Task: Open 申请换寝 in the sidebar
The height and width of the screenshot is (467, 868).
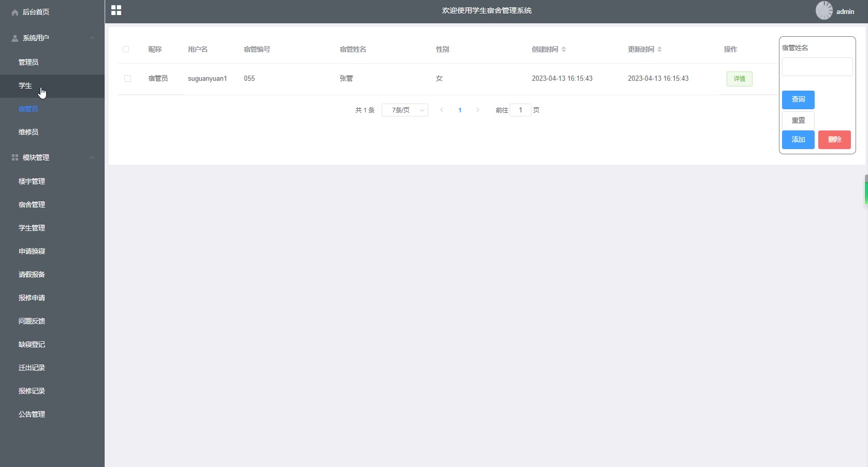Action: (52, 251)
